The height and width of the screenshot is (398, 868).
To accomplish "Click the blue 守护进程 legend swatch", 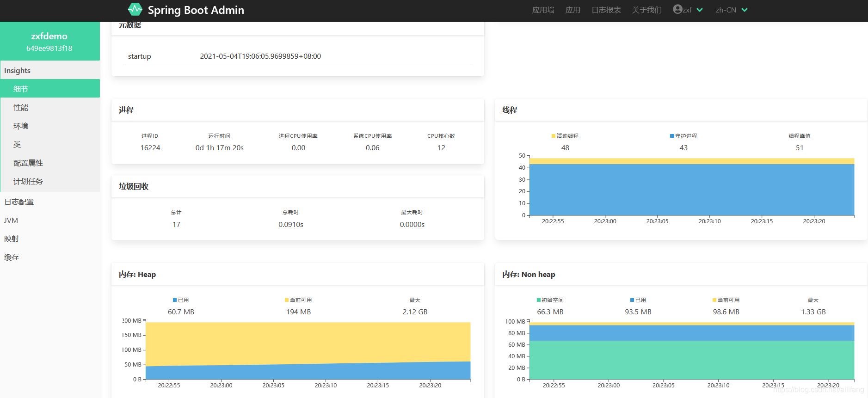I will 672,136.
